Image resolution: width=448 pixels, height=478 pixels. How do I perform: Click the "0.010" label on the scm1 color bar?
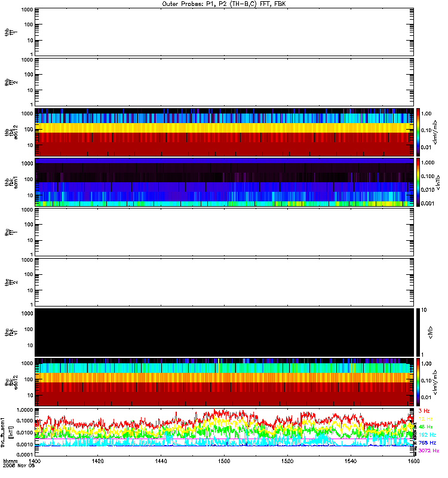[x=428, y=189]
